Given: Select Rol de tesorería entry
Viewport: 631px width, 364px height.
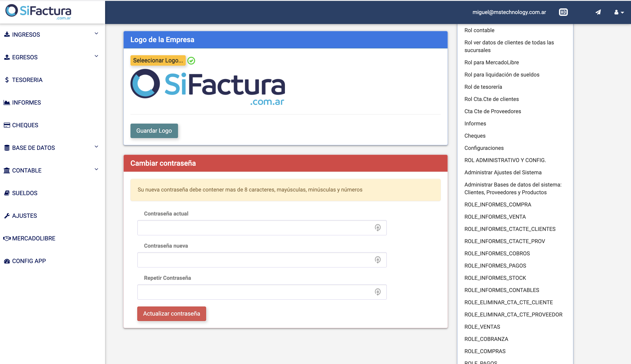Looking at the screenshot, I should click(483, 87).
